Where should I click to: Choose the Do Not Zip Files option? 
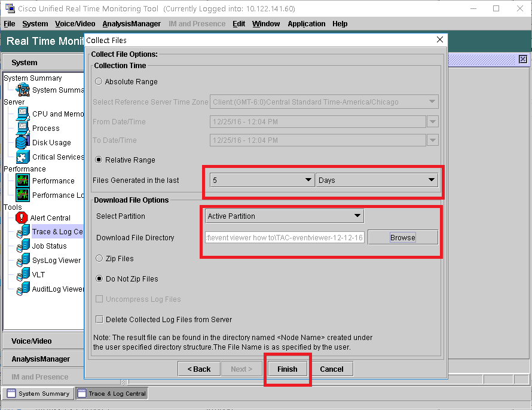99,279
